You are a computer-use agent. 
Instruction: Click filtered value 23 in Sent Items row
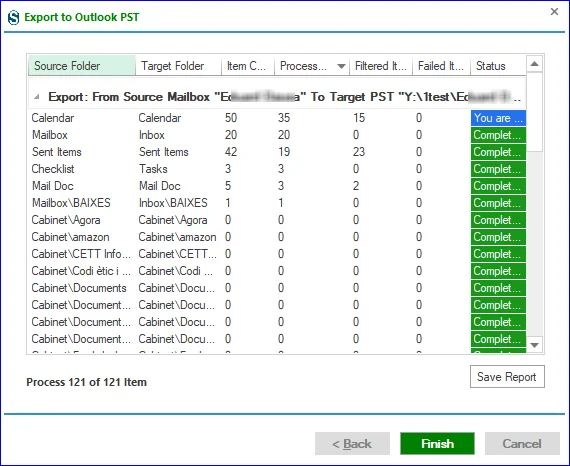tap(359, 152)
